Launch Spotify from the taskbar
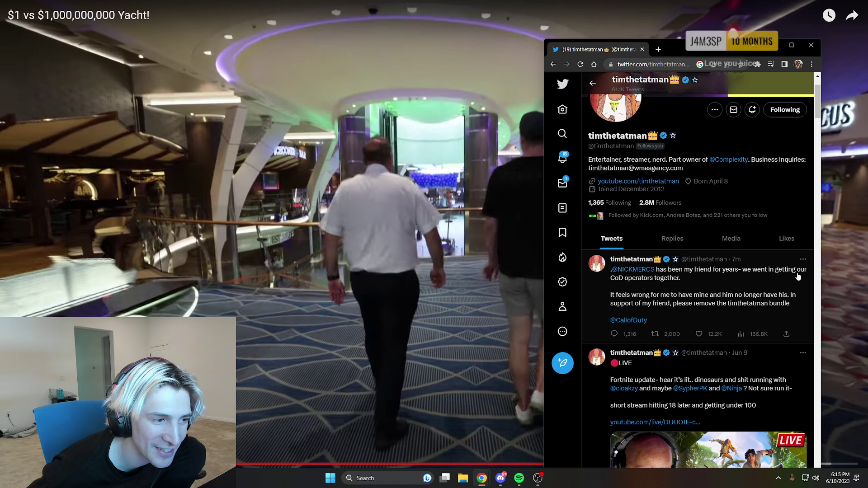The image size is (868, 488). (519, 478)
